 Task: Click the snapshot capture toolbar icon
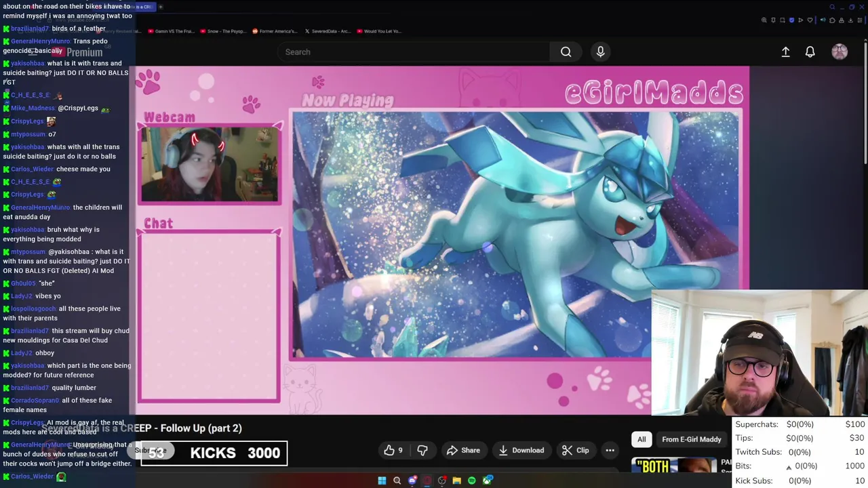(783, 20)
